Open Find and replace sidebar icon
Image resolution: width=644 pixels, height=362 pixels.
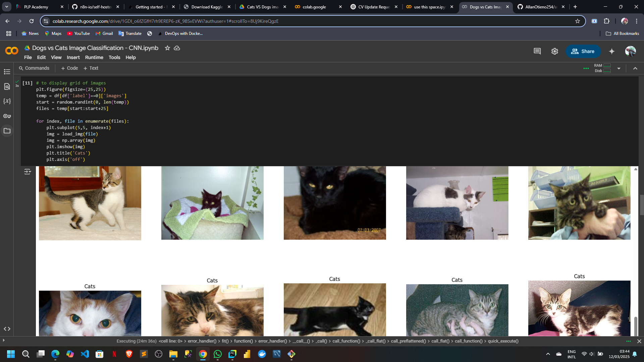pos(7,86)
